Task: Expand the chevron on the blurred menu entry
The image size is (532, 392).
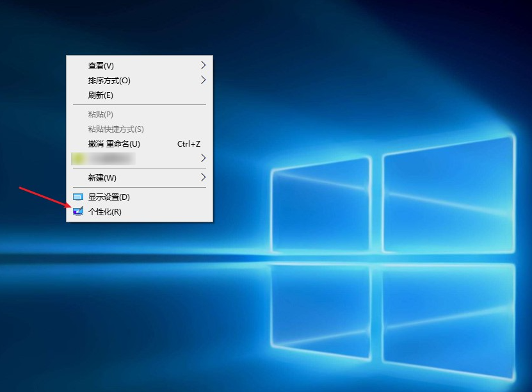Action: tap(203, 158)
